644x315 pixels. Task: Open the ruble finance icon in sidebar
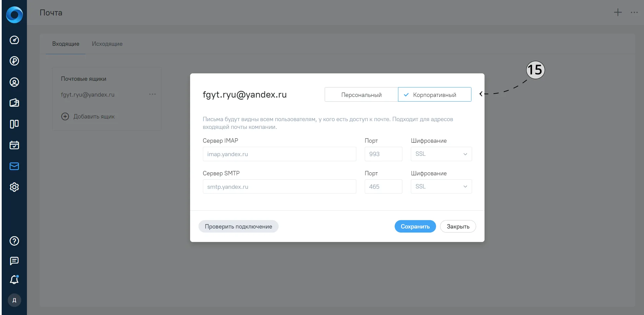click(x=14, y=61)
